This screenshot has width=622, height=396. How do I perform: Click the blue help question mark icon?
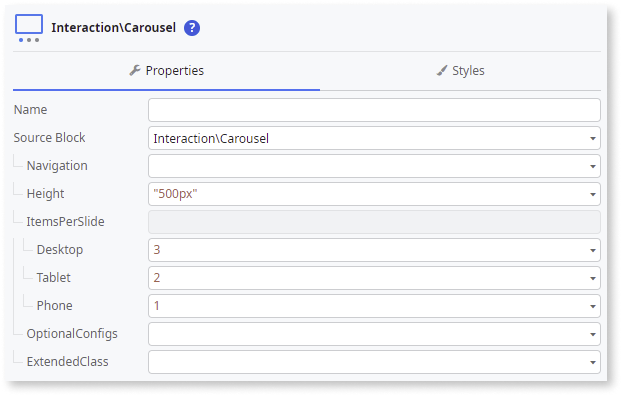click(192, 28)
